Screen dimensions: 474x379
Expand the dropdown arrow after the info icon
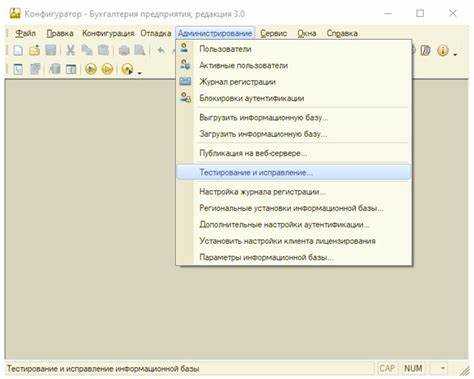tap(455, 54)
